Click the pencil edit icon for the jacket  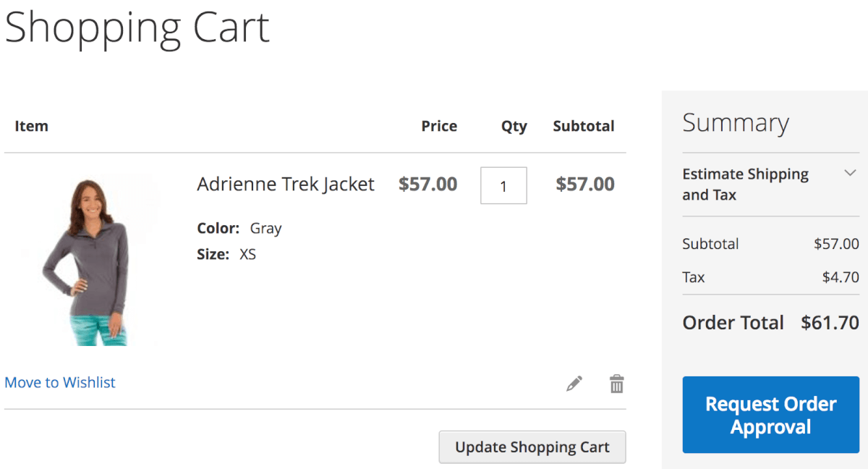(x=574, y=384)
